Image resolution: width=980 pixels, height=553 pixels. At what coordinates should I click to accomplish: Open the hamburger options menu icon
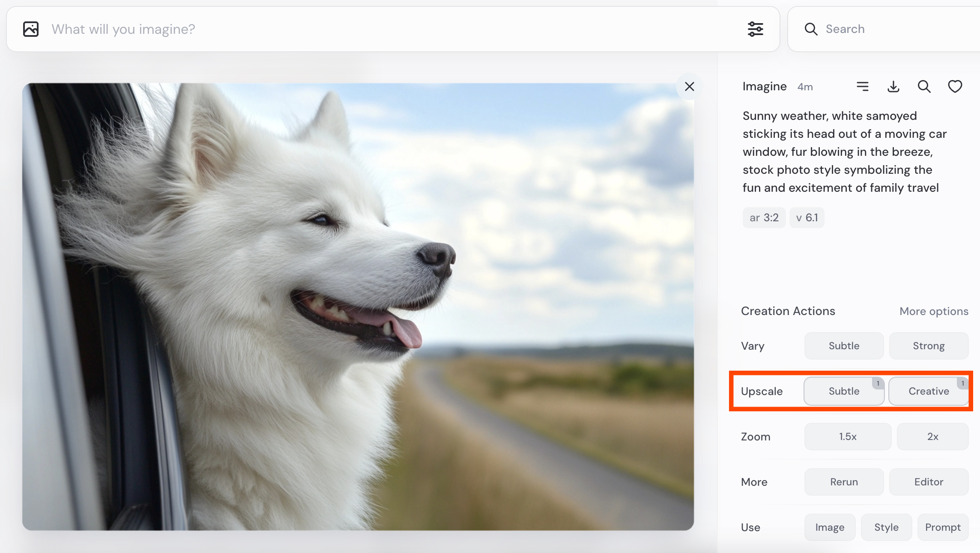tap(862, 86)
